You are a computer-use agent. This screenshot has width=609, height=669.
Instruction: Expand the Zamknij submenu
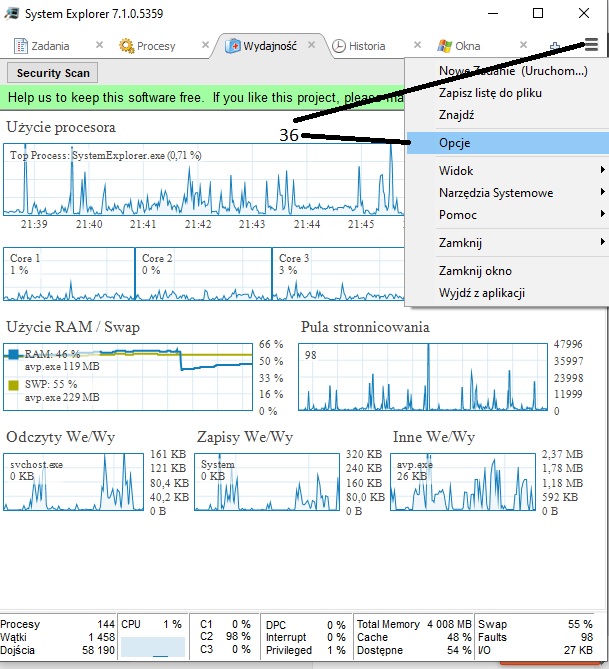[x=508, y=243]
